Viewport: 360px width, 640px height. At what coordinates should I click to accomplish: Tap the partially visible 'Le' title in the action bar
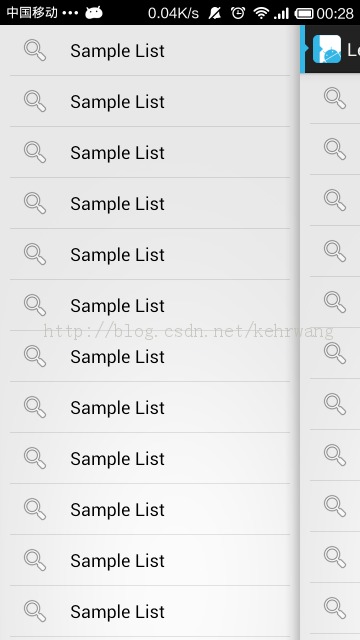tap(353, 50)
